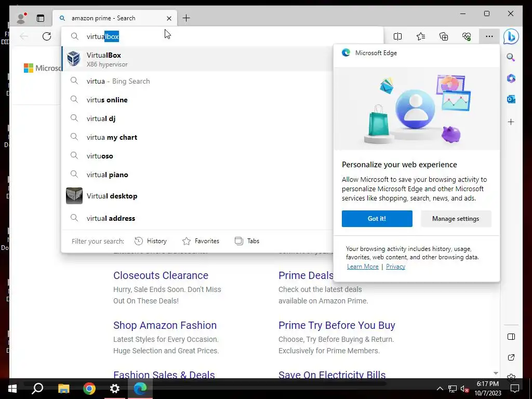This screenshot has height=399, width=532.
Task: Open Windows taskbar Search
Action: pos(37,389)
